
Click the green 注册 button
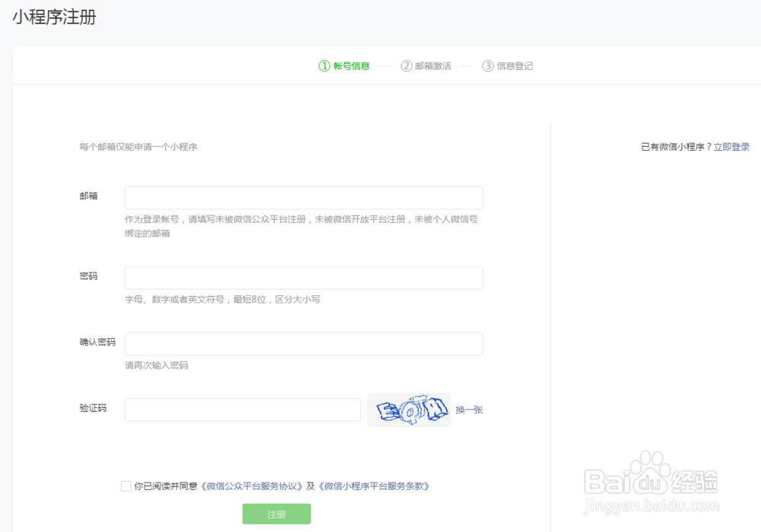(x=277, y=514)
